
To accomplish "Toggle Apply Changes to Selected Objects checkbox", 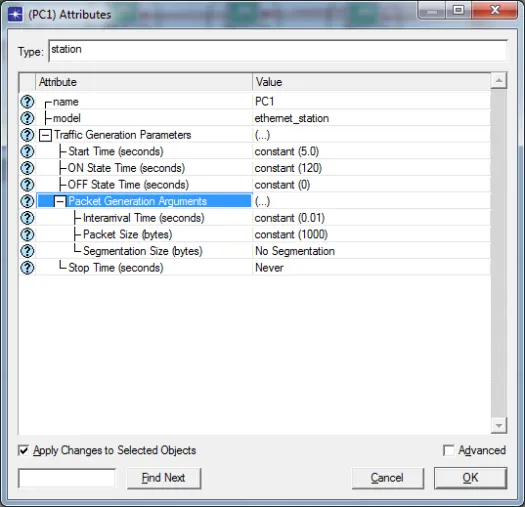I will coord(23,450).
